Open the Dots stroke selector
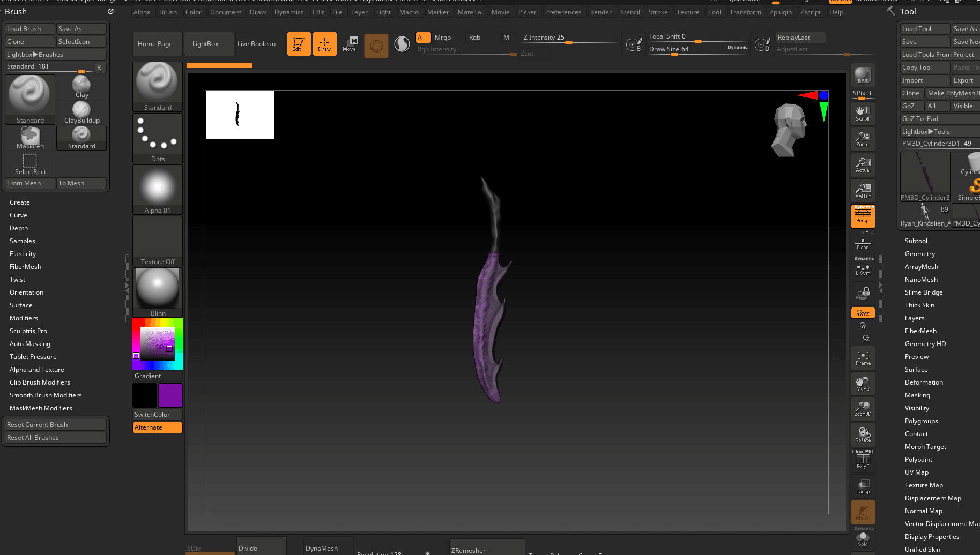This screenshot has height=555, width=980. pyautogui.click(x=158, y=138)
